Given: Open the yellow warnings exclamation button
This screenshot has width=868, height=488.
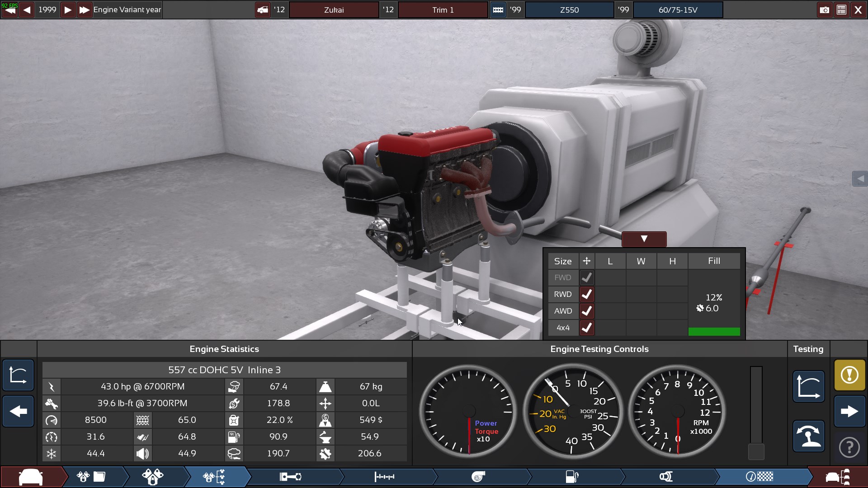Looking at the screenshot, I should (850, 375).
